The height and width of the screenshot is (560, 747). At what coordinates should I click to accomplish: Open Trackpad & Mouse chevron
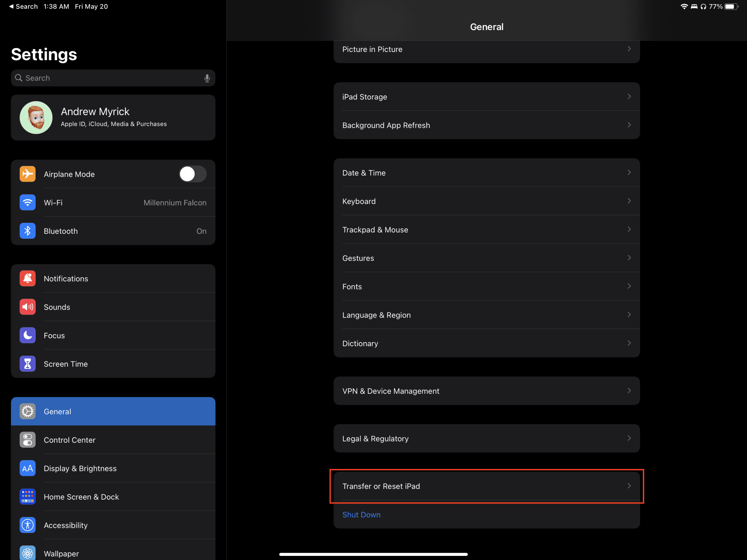click(x=629, y=229)
